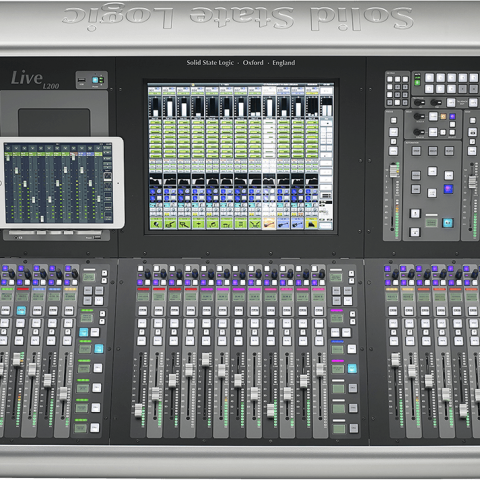
Task: Select the yellow piano channel tile on touchscreen
Action: click(312, 223)
